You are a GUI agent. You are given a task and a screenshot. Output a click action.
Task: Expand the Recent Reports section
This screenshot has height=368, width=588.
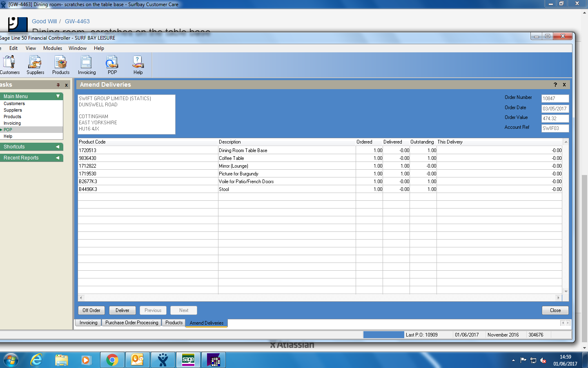[x=58, y=158]
